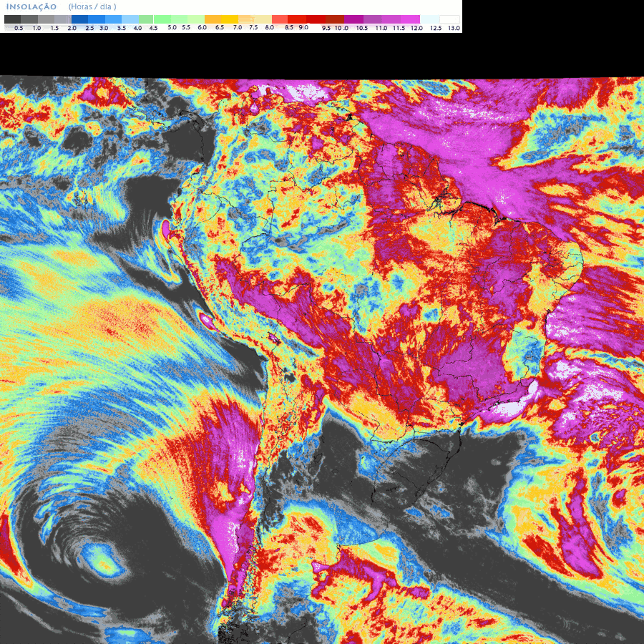Click the 3.5 legend value
Screen dimensions: 644x644
coord(122,28)
